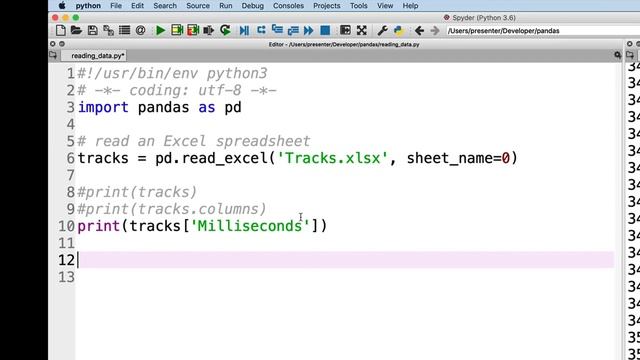Click the '# -*- coding: utf-8 -*-' line

[177, 91]
